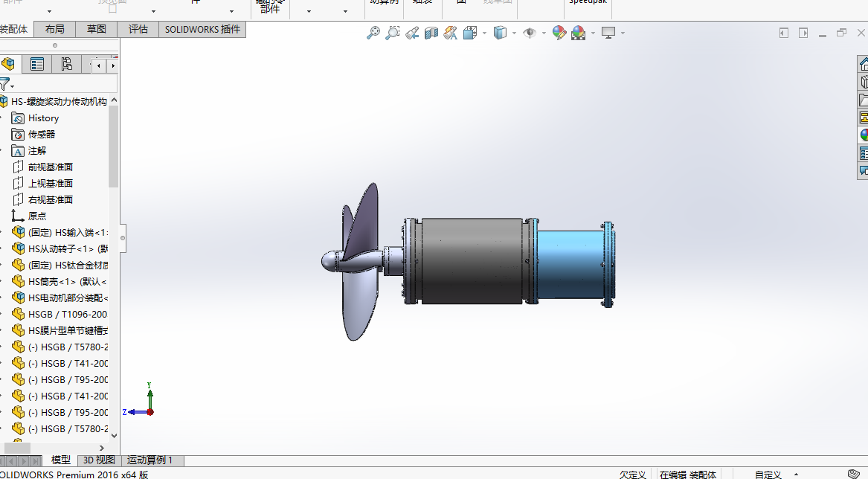868x479 pixels.
Task: Return to the Previous View
Action: tap(412, 33)
